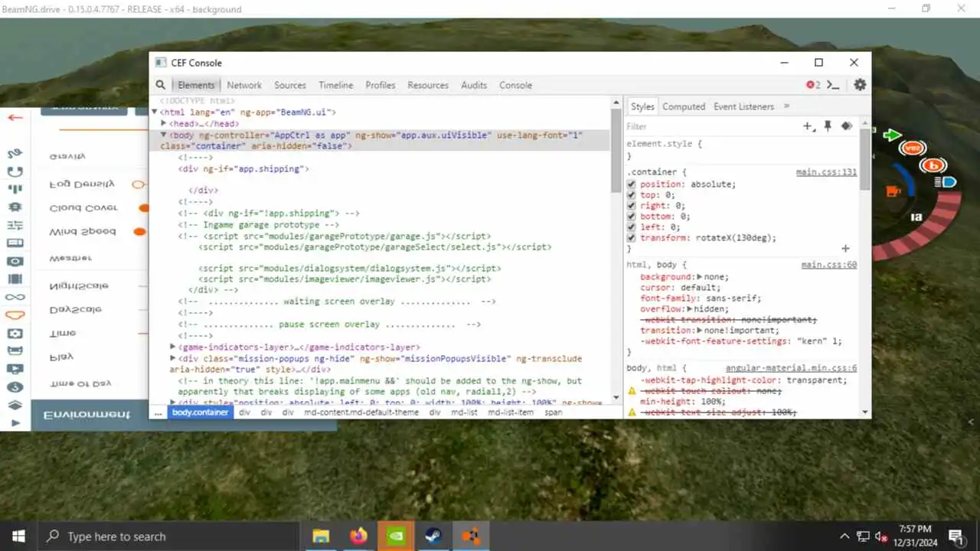The height and width of the screenshot is (551, 980).
Task: Expand the mission-popups div node
Action: click(173, 358)
